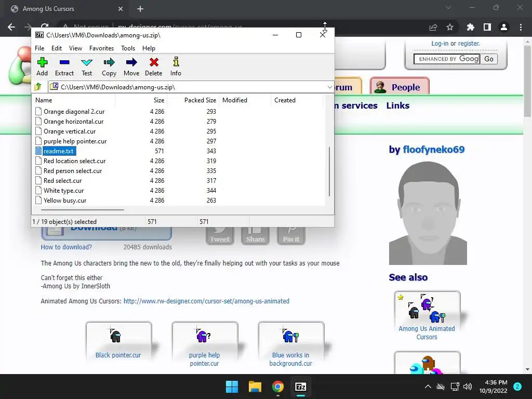Open the Tools menu in 7-Zip

(128, 48)
